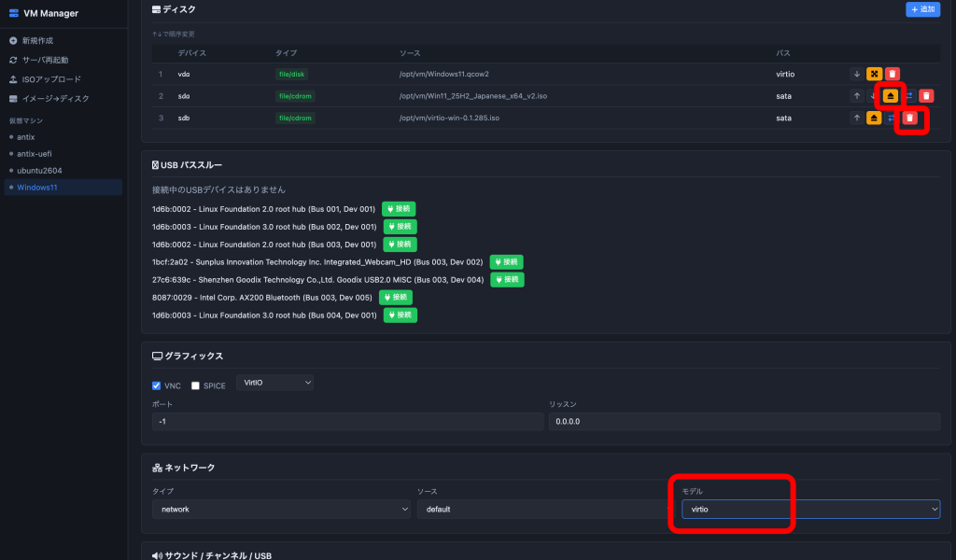Open イメージ→ディスク page
This screenshot has width=956, height=560.
55,99
